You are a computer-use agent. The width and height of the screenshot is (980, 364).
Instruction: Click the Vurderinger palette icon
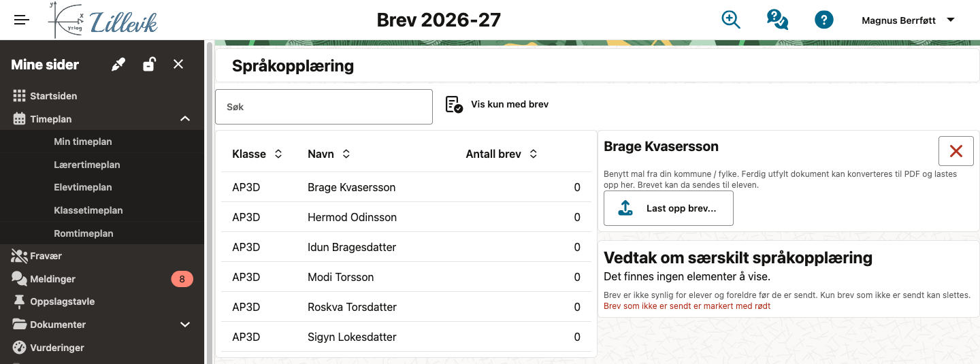[19, 348]
